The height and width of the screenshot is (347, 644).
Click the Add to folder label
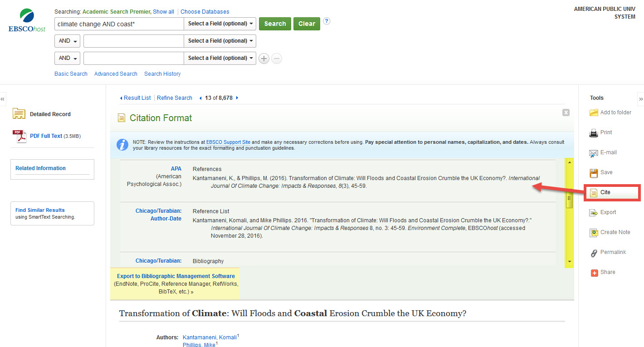[616, 112]
